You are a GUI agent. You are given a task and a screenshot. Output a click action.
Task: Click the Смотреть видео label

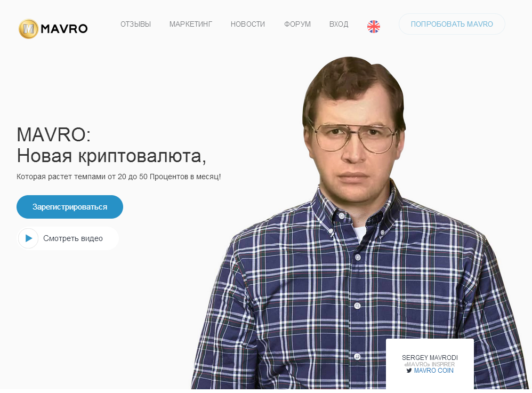coord(73,238)
